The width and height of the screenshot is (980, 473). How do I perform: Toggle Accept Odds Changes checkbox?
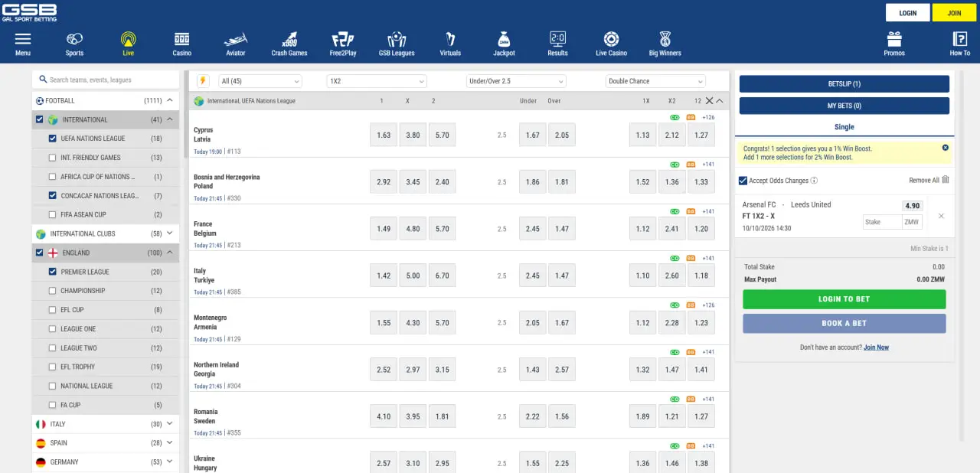(743, 181)
